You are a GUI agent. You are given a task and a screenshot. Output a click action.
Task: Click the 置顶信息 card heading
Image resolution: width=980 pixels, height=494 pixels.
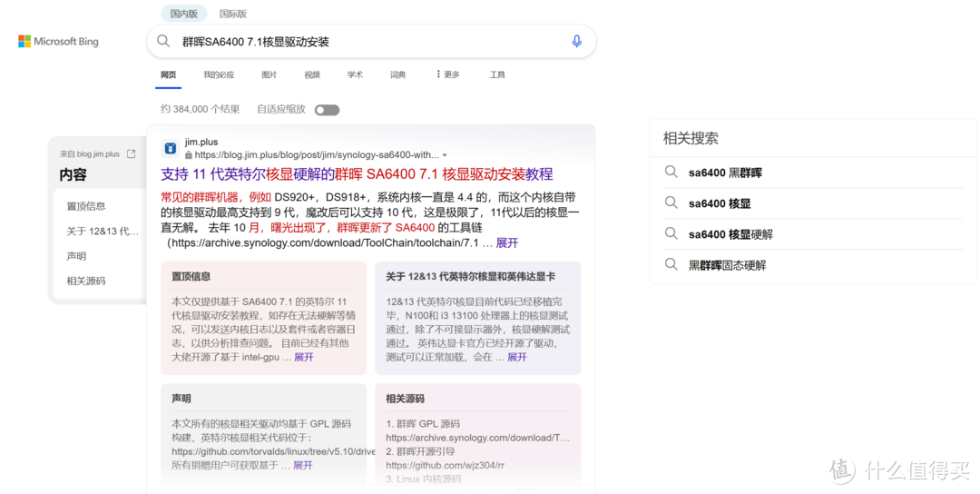pos(191,276)
